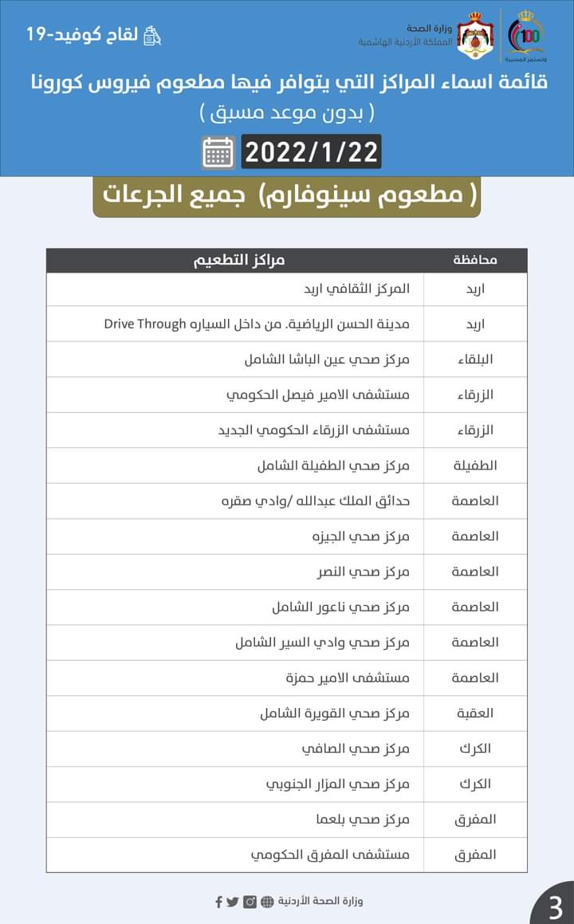
Task: Click the Instagram camera icon
Action: (250, 902)
